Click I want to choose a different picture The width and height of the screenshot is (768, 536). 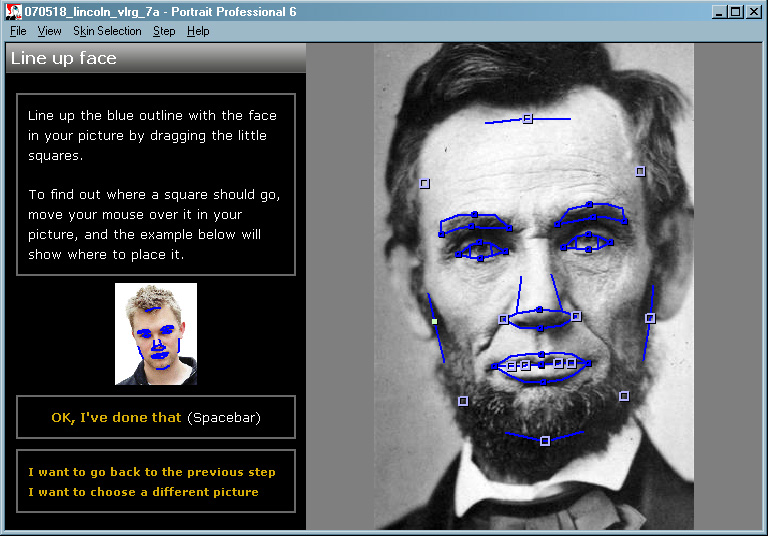click(x=143, y=492)
